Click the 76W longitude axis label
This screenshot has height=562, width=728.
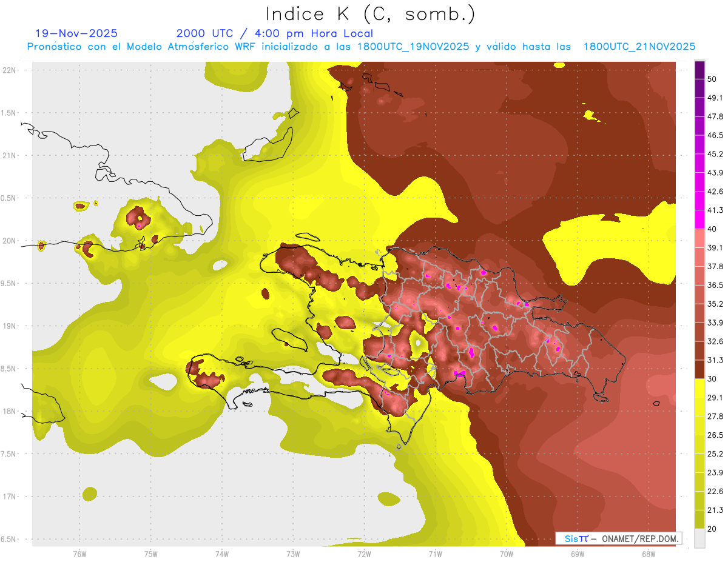click(x=79, y=554)
